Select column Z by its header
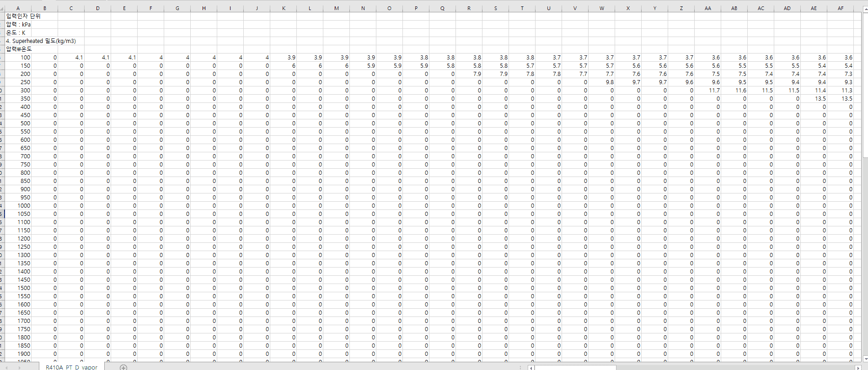The width and height of the screenshot is (868, 370). (681, 8)
